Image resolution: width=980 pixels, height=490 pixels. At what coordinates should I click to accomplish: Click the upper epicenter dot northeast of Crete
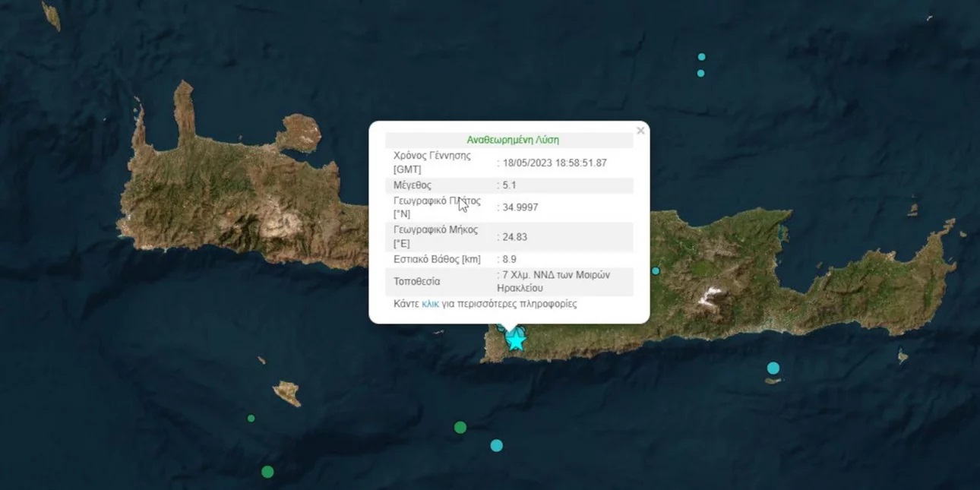[700, 55]
